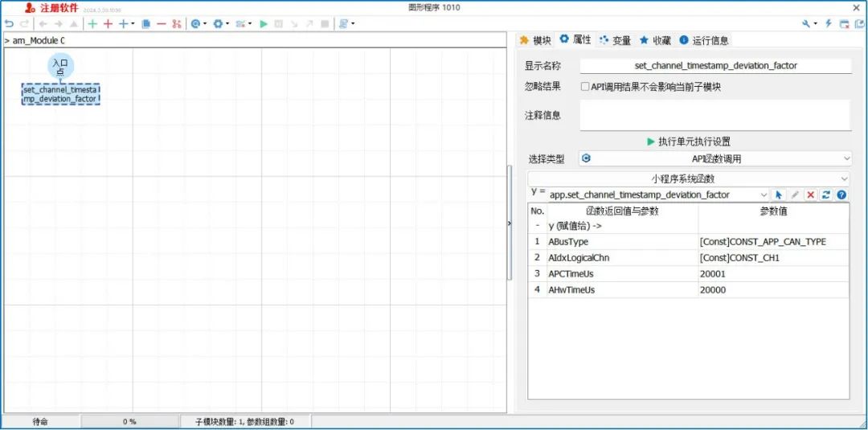Switch to the 属性 tab
This screenshot has height=430, width=868.
coord(575,39)
